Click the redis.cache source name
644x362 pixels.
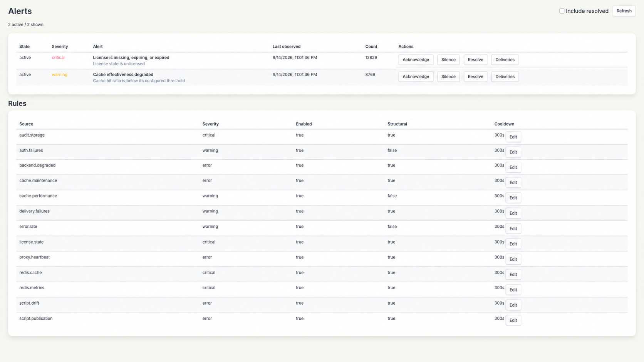coord(30,273)
